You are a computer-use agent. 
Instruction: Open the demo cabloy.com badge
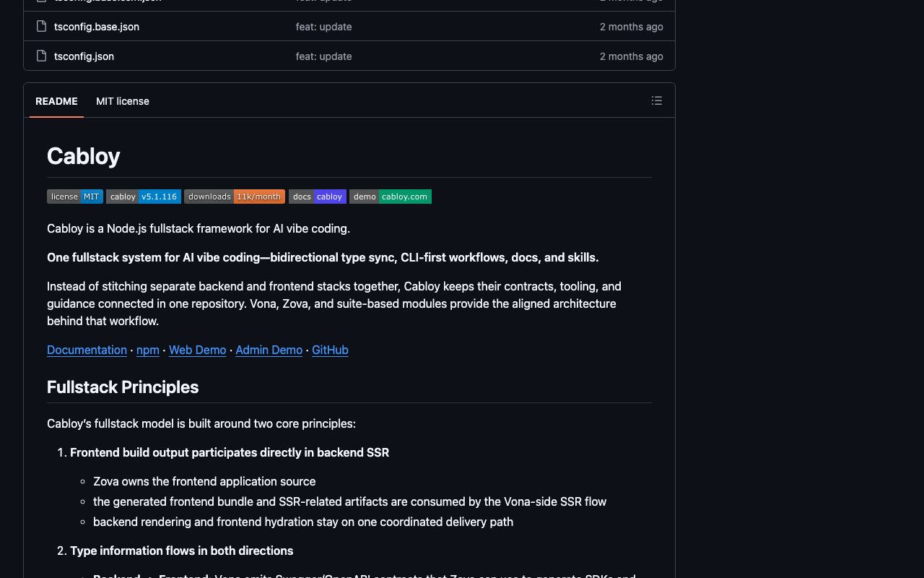pyautogui.click(x=391, y=197)
